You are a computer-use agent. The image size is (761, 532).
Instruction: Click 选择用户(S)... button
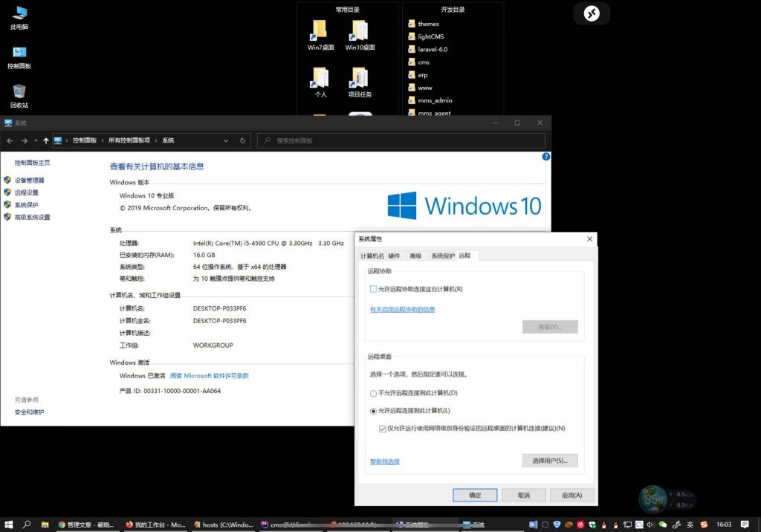pos(550,461)
